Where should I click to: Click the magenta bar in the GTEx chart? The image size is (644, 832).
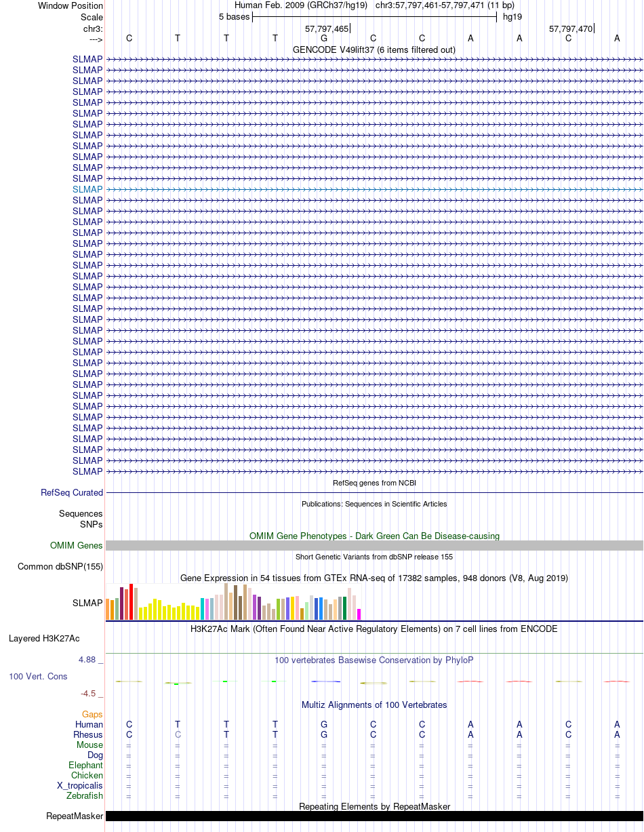pos(359,614)
